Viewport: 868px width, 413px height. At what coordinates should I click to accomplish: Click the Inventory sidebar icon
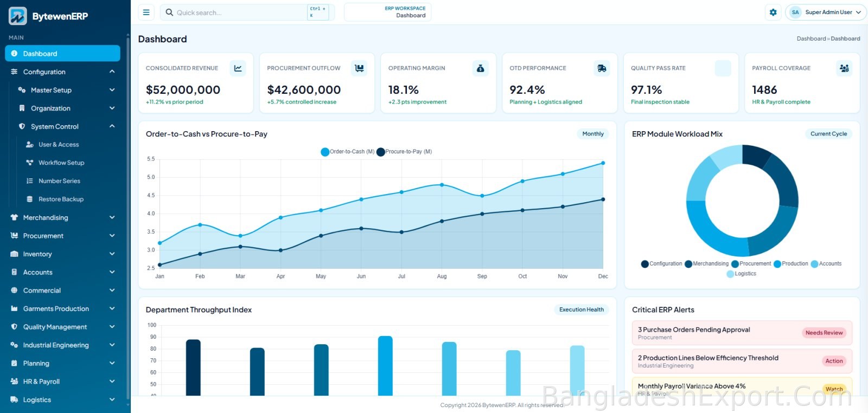point(14,254)
